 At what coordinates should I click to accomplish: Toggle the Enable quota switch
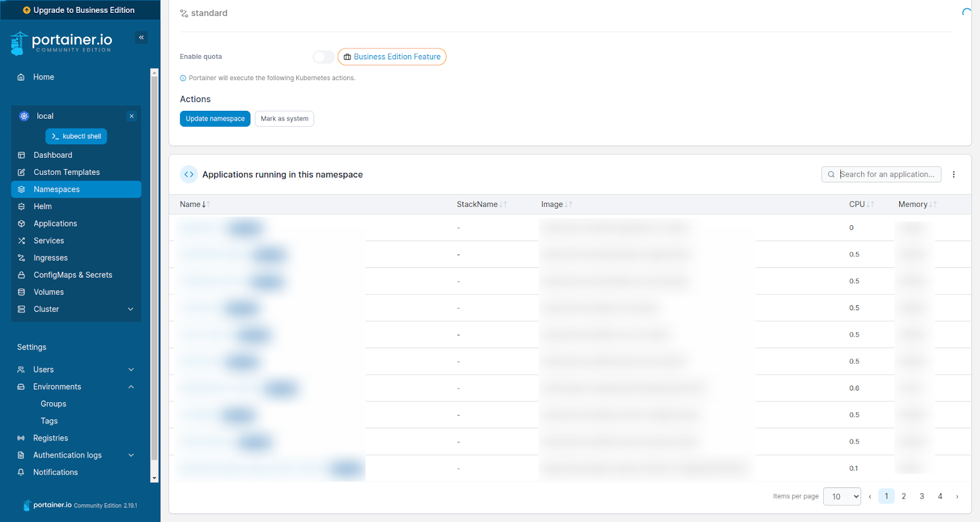coord(323,57)
